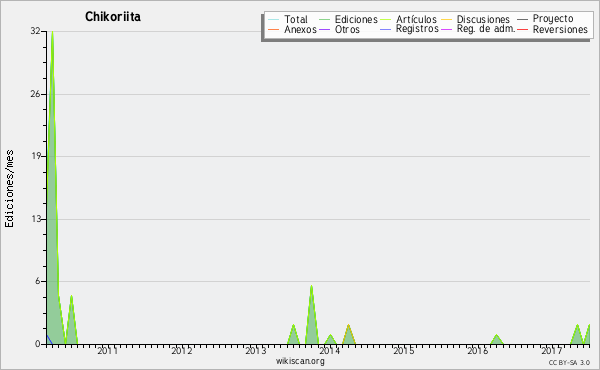Click the purple Otros line swatch

(x=324, y=29)
